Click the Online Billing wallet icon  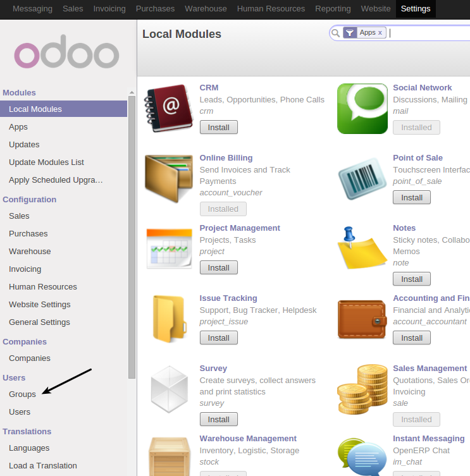click(169, 178)
